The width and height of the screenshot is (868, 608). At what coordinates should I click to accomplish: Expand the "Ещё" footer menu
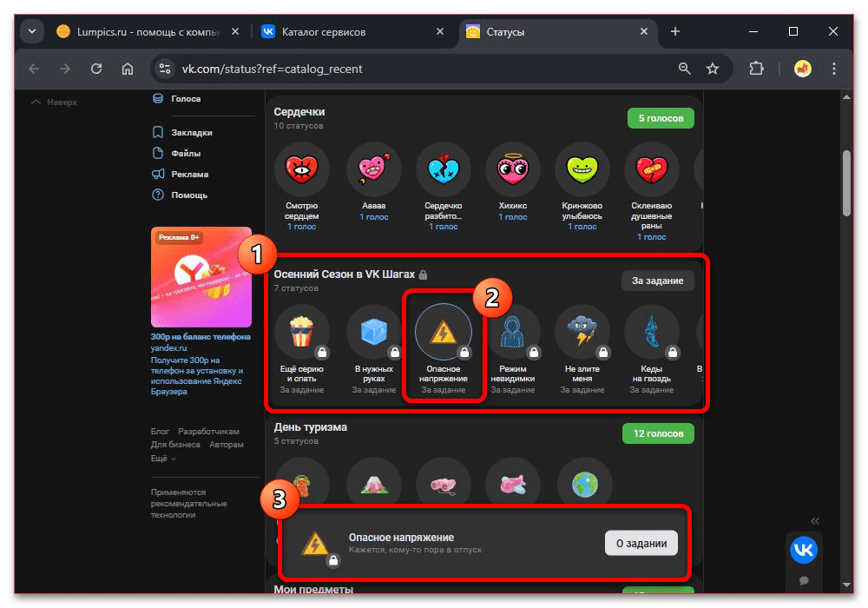(x=162, y=458)
